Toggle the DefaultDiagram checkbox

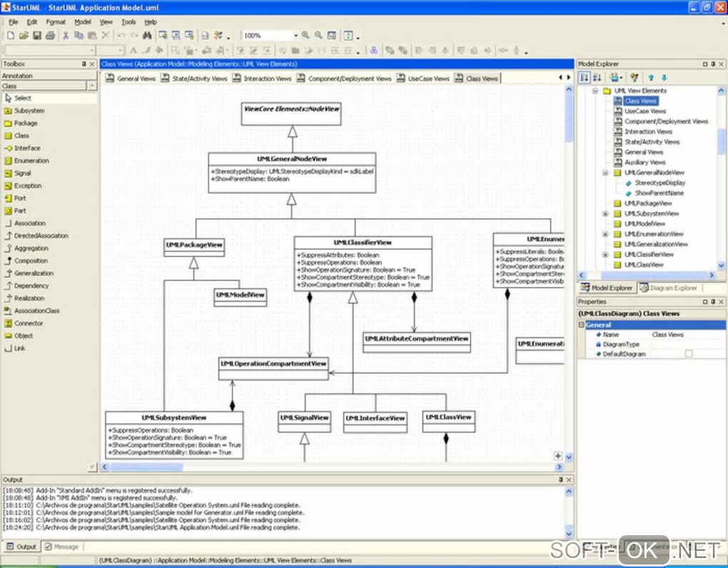(689, 354)
